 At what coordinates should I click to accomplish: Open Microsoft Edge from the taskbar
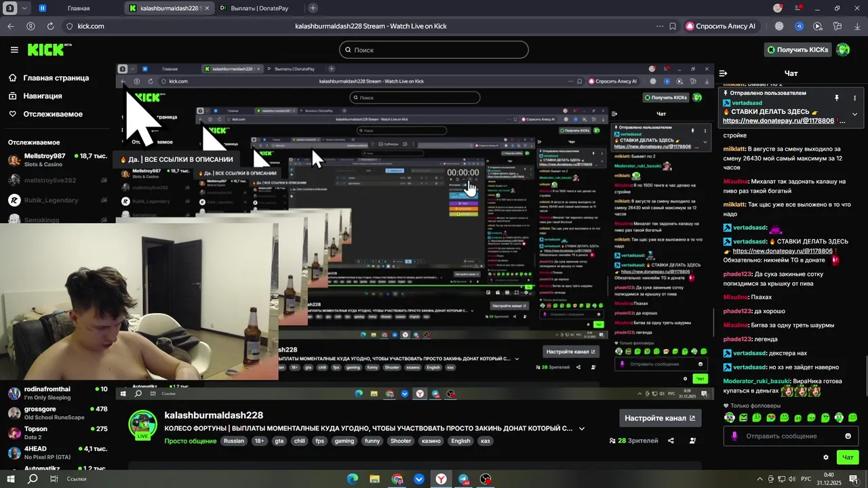coord(352,479)
